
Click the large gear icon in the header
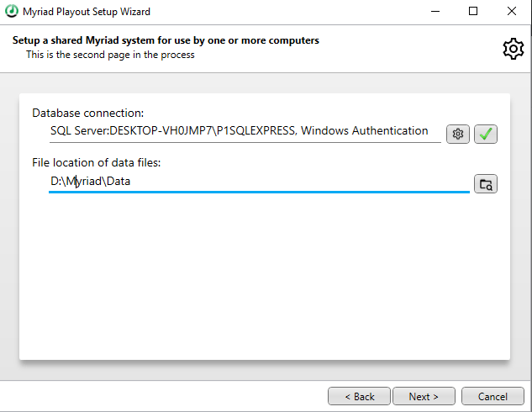[x=514, y=49]
